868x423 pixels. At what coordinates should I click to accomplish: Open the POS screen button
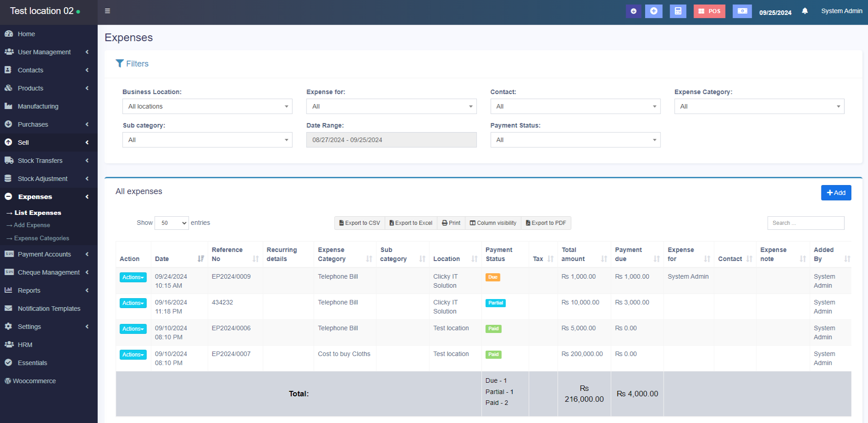click(709, 11)
